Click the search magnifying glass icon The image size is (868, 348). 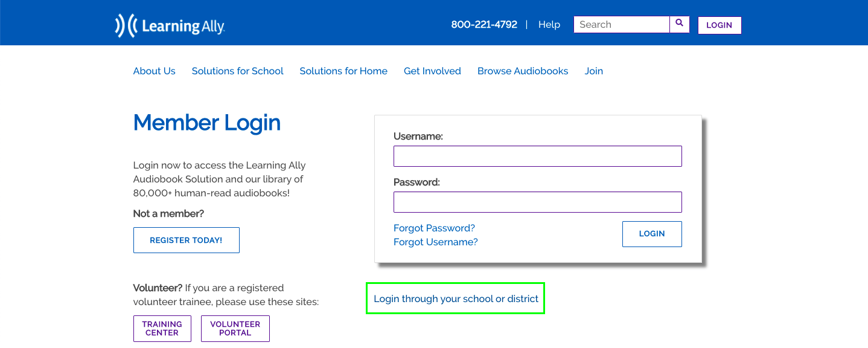679,24
